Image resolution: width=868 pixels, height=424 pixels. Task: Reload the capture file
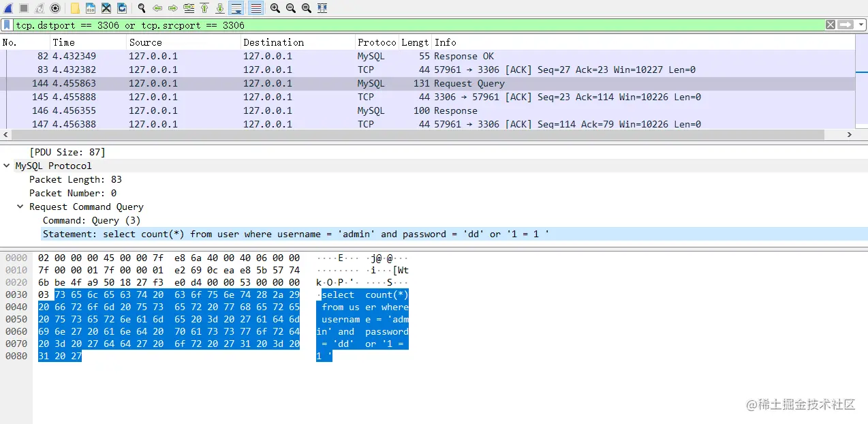(122, 8)
